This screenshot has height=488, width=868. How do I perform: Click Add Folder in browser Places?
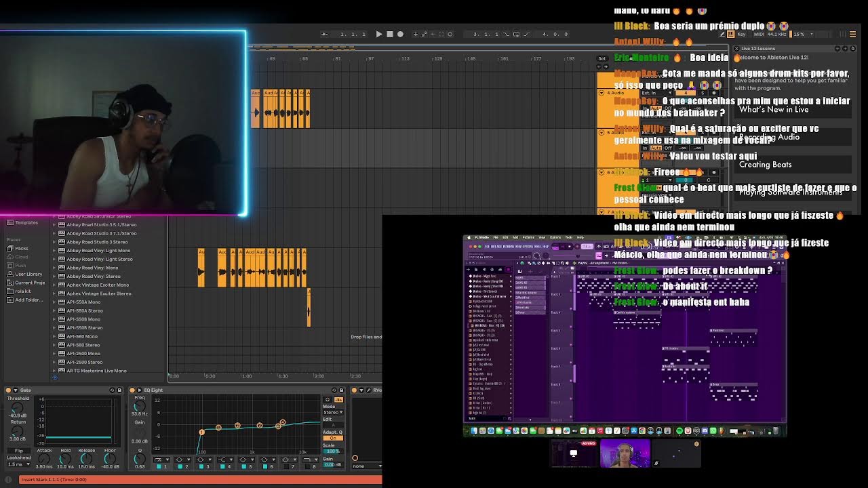(25, 300)
